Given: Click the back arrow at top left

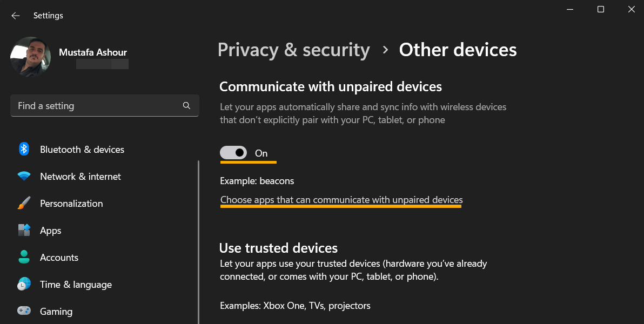Looking at the screenshot, I should (x=15, y=15).
